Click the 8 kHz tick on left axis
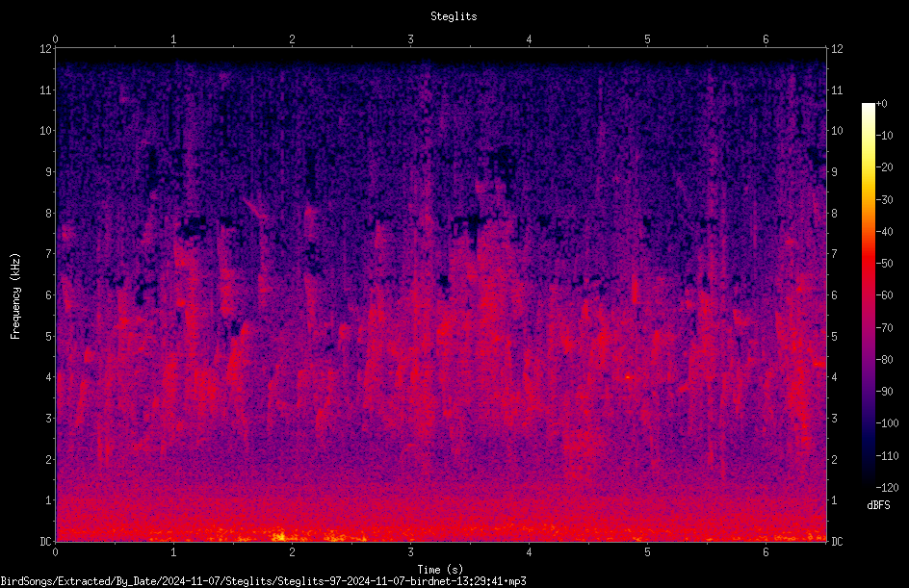This screenshot has height=588, width=909. [x=49, y=213]
